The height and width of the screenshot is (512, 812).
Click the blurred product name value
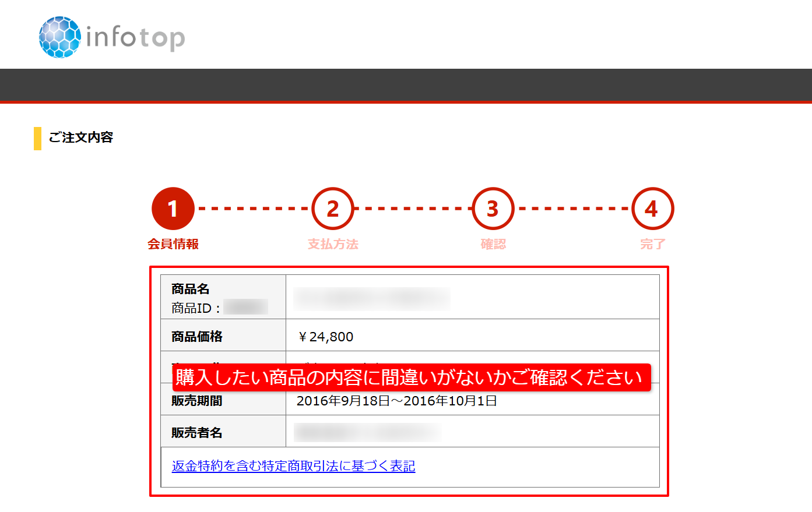point(372,298)
